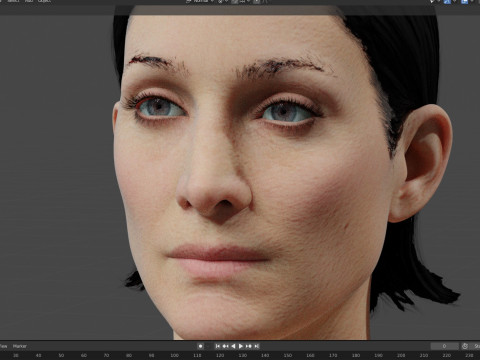Jump to the timeline end frame
The width and height of the screenshot is (480, 360).
[x=256, y=346]
